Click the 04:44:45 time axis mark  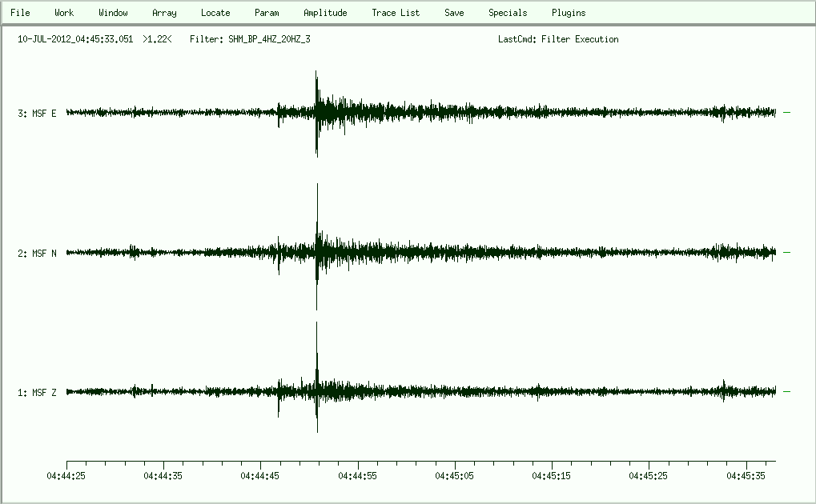261,475
